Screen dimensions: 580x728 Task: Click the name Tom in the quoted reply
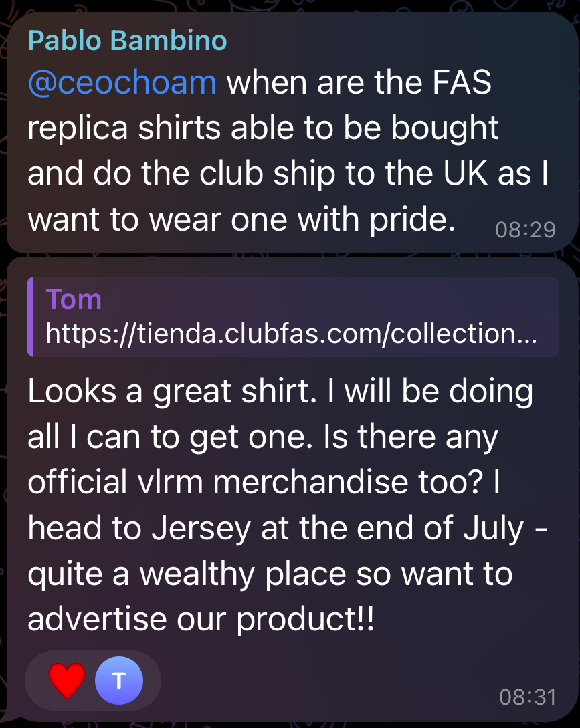(x=74, y=299)
